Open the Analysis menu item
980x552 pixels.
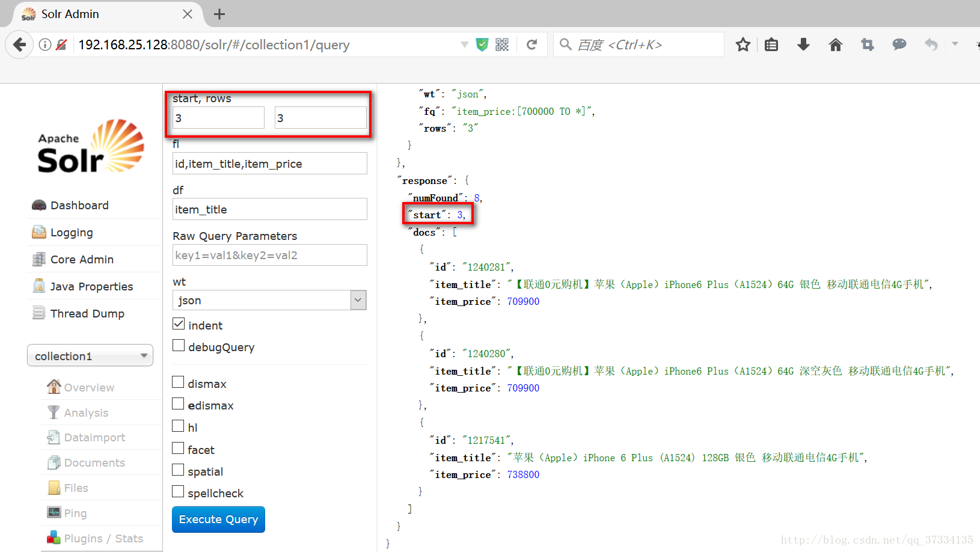(x=86, y=412)
